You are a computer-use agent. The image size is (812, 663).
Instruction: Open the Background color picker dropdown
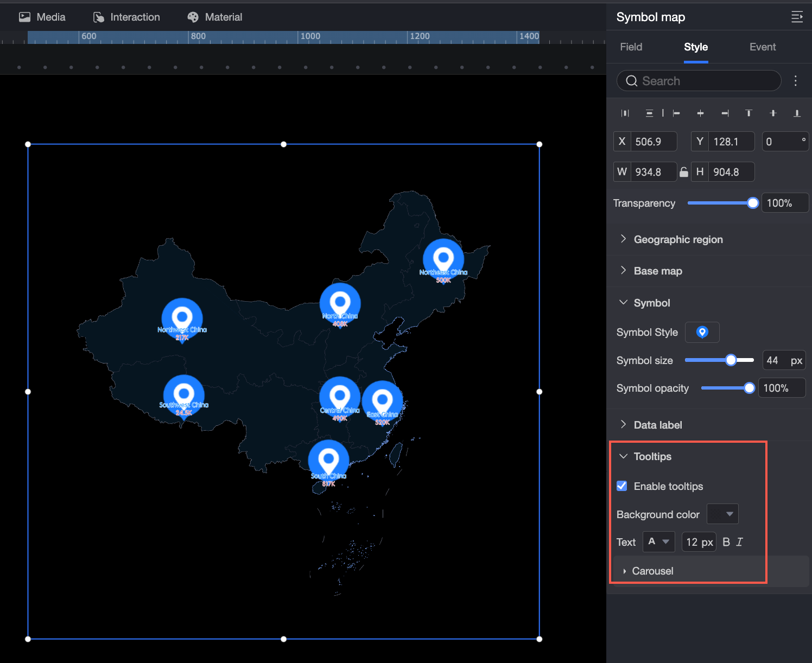coord(722,514)
